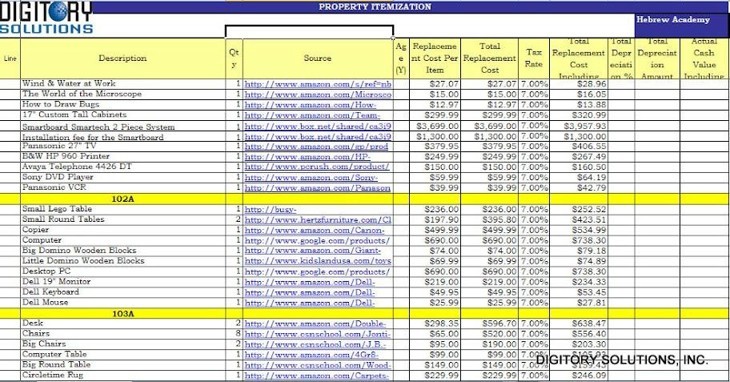
Task: Open the amazon link for Wind & Water at Work
Action: (x=318, y=84)
